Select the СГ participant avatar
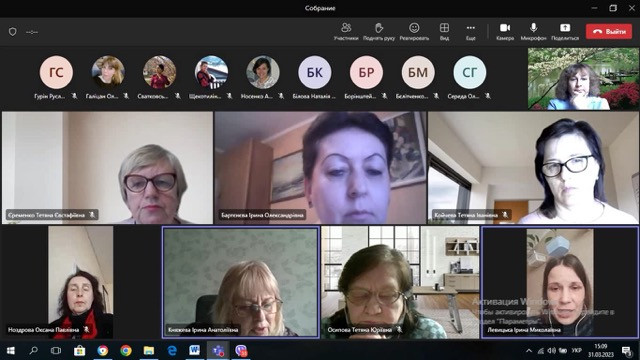This screenshot has height=360, width=640. pyautogui.click(x=469, y=72)
